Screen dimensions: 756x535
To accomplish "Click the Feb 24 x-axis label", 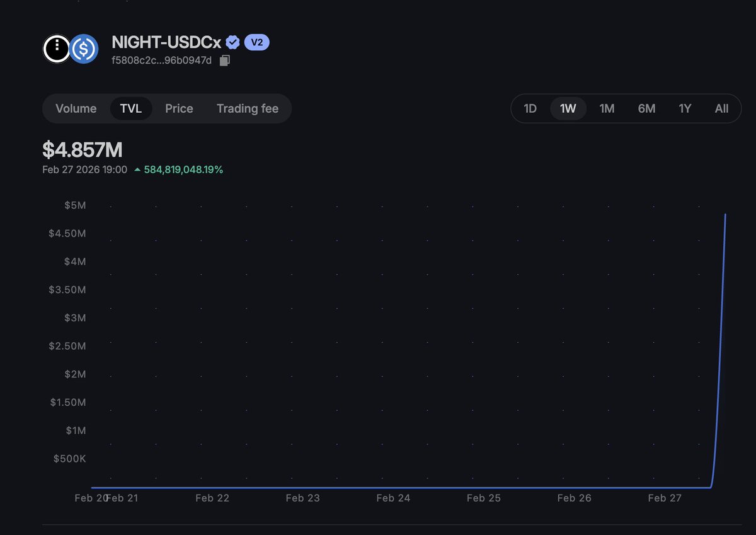I will (x=393, y=498).
